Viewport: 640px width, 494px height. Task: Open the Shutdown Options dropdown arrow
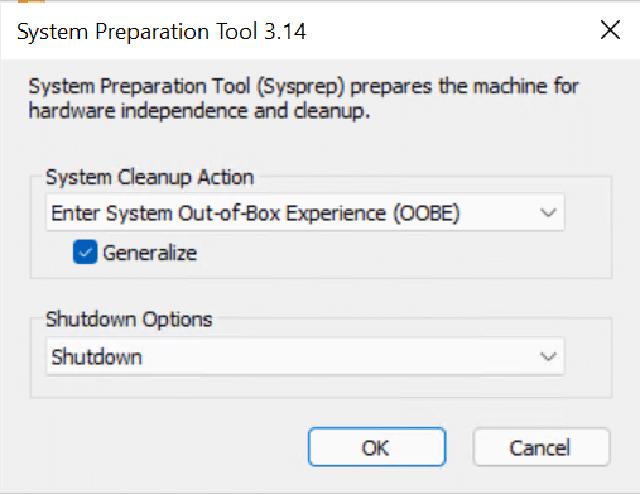point(546,357)
